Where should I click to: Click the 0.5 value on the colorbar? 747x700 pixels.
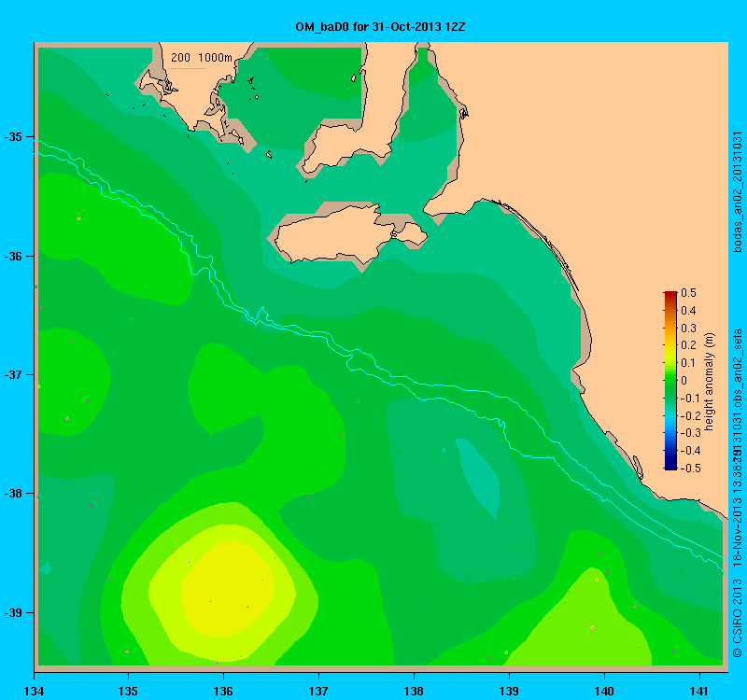click(x=688, y=293)
